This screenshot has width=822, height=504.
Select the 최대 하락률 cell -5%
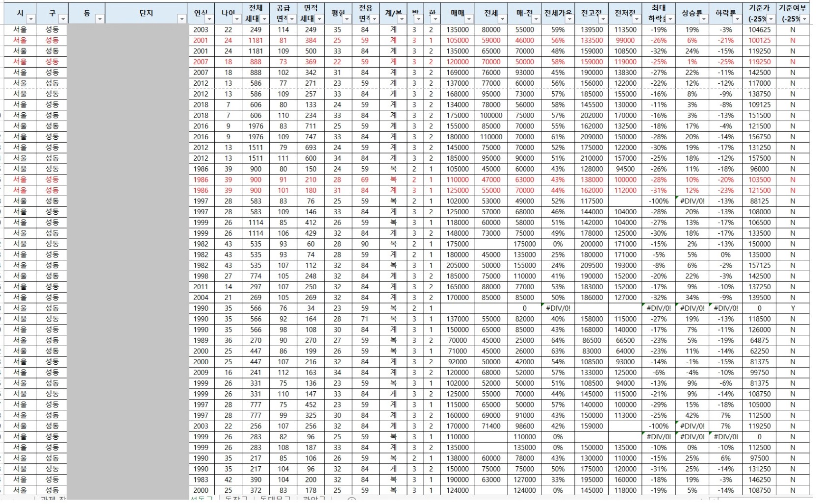[x=659, y=254]
